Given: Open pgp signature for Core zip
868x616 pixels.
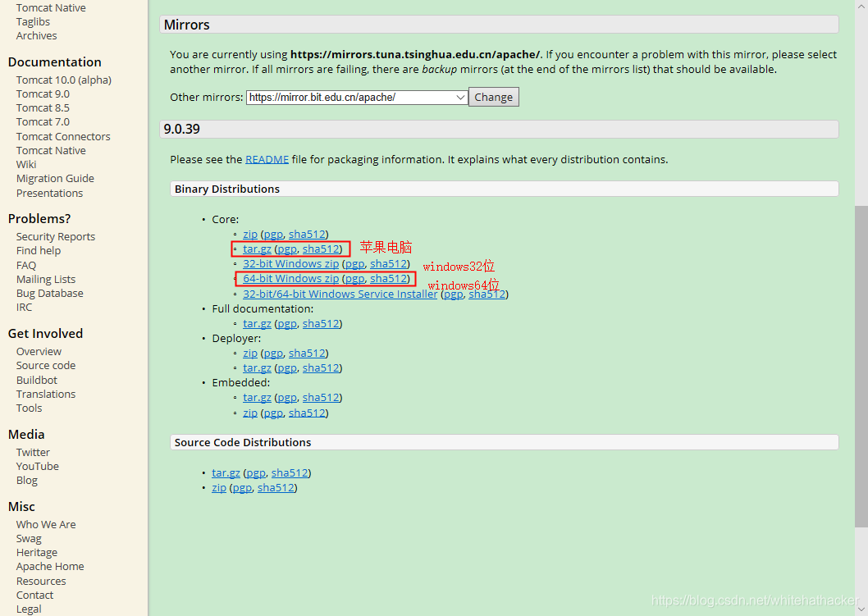Looking at the screenshot, I should [273, 234].
